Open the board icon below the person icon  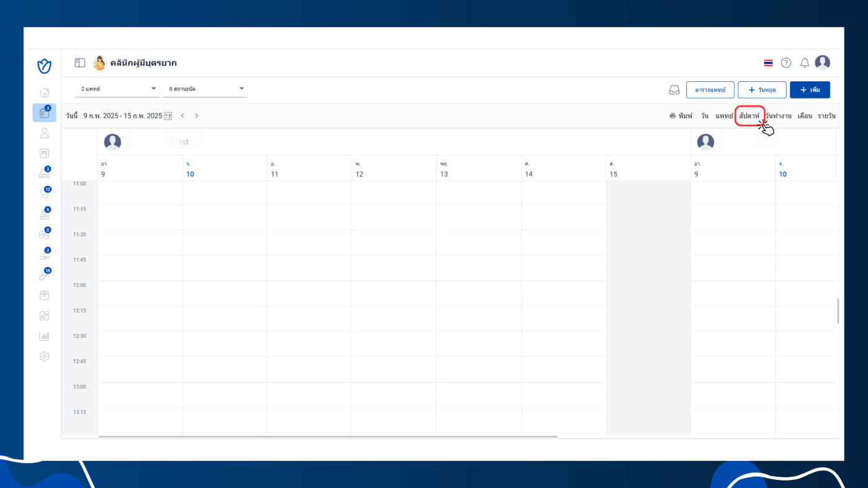tap(44, 153)
